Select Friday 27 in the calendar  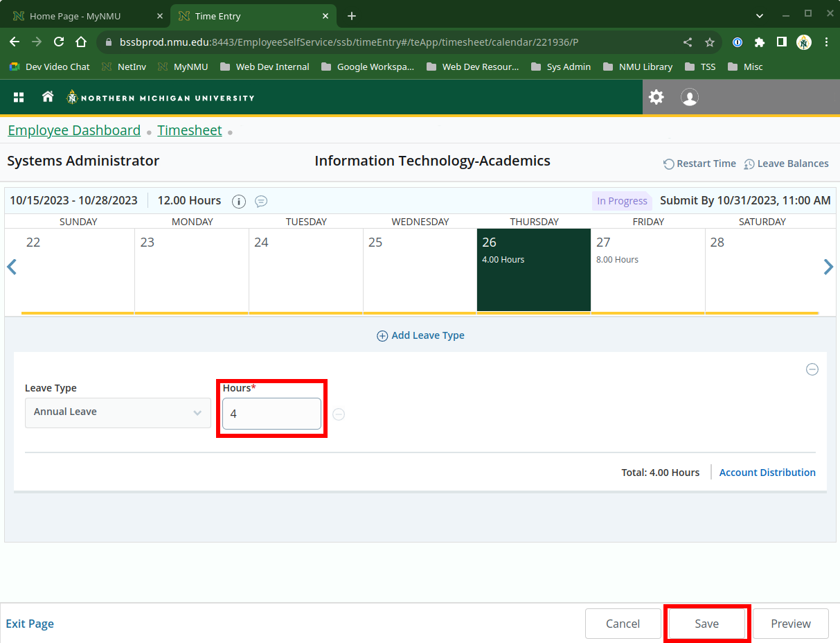click(x=647, y=270)
